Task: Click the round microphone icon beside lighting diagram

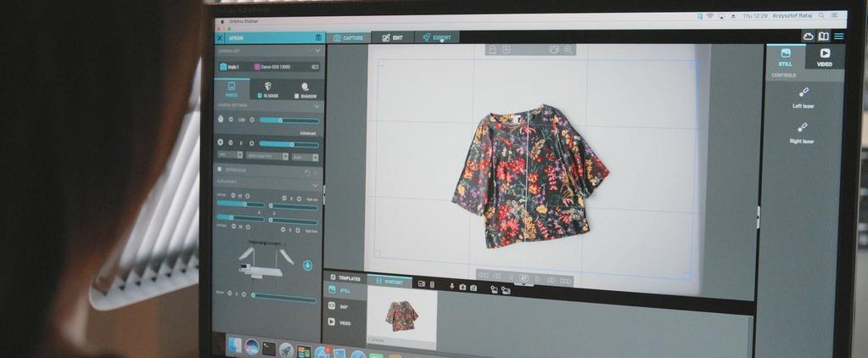Action: pyautogui.click(x=307, y=266)
